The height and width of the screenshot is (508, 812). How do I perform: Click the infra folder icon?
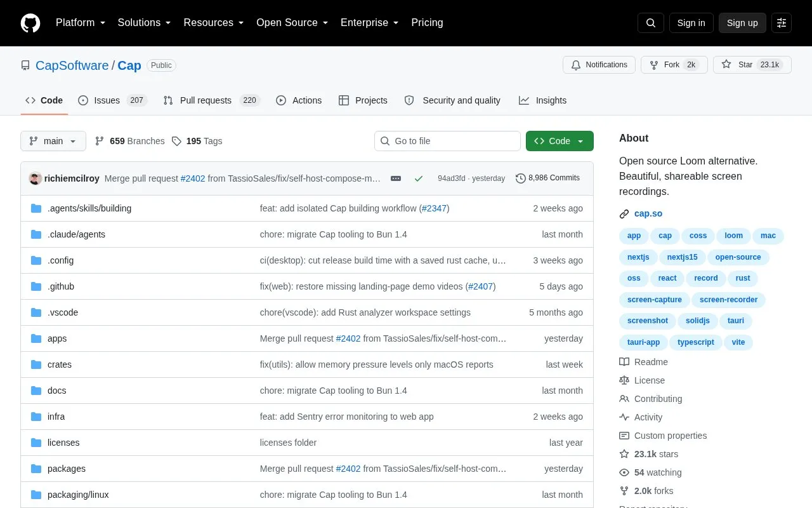pos(36,417)
